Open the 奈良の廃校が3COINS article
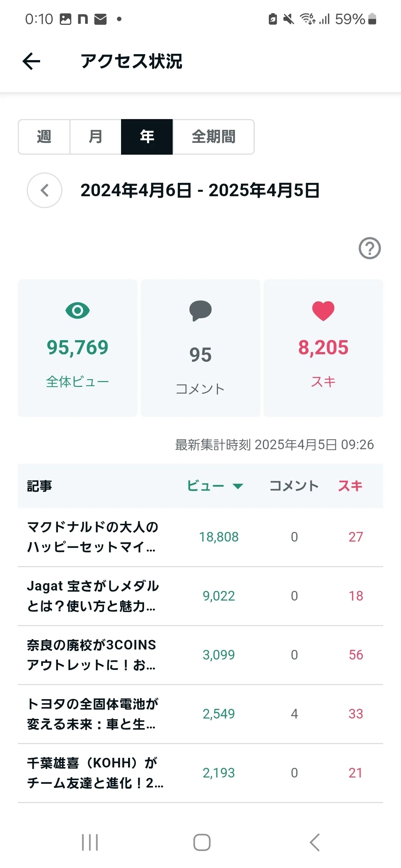This screenshot has height=868, width=401. tap(200, 655)
